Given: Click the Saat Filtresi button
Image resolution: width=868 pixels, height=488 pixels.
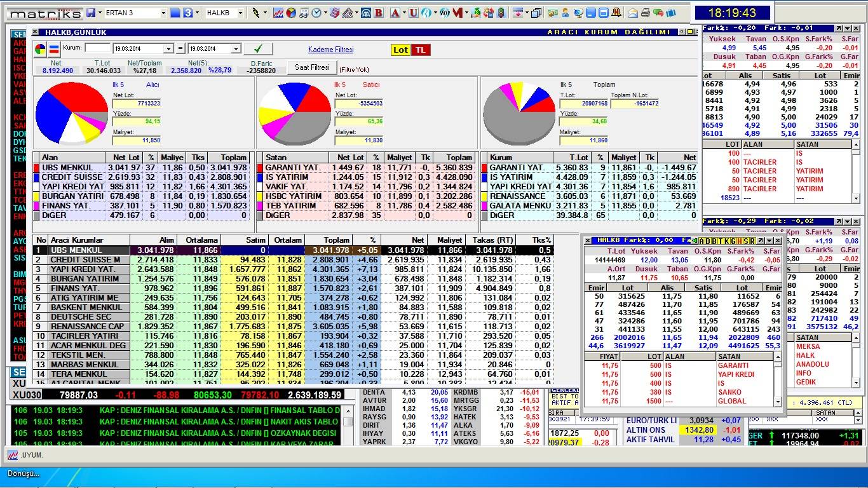Looking at the screenshot, I should 312,67.
